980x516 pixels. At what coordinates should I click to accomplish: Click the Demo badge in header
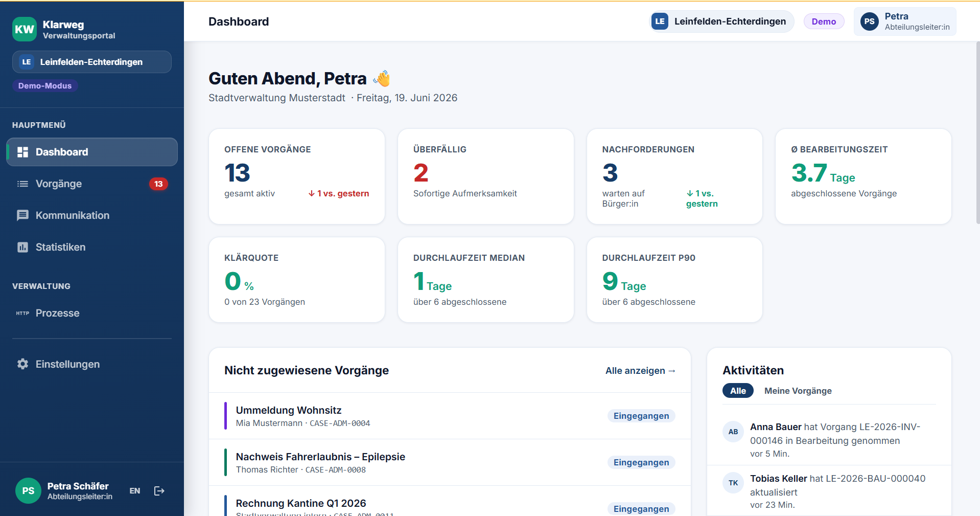[x=824, y=21]
